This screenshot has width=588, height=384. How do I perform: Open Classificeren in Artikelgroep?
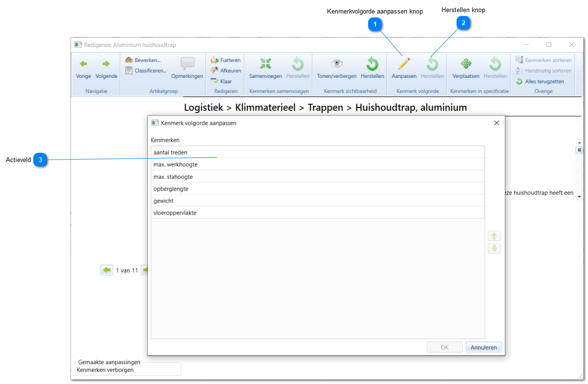(146, 70)
